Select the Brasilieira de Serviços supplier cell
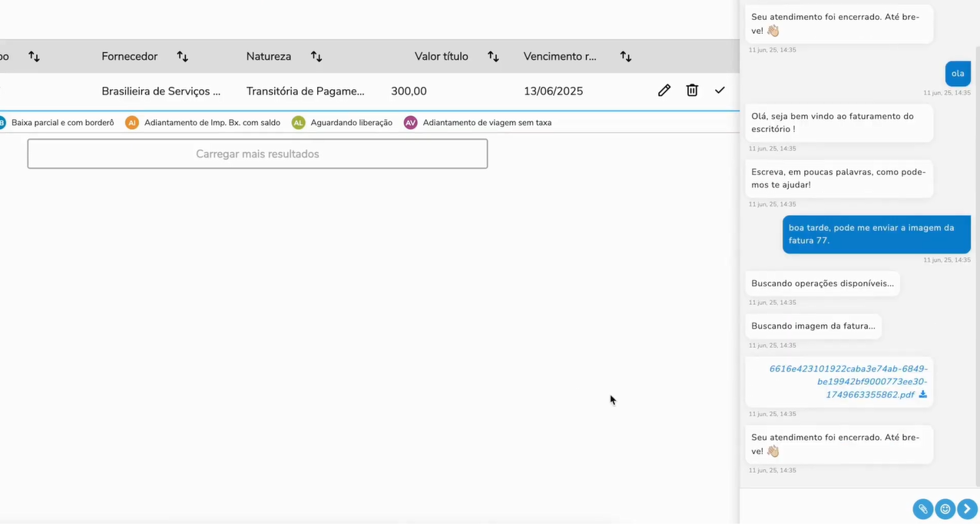 161,91
